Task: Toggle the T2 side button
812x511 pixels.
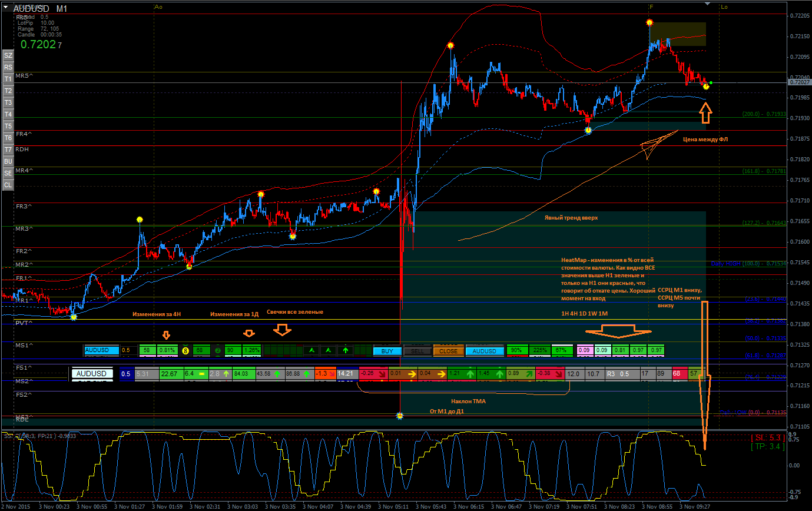Action: (x=8, y=91)
